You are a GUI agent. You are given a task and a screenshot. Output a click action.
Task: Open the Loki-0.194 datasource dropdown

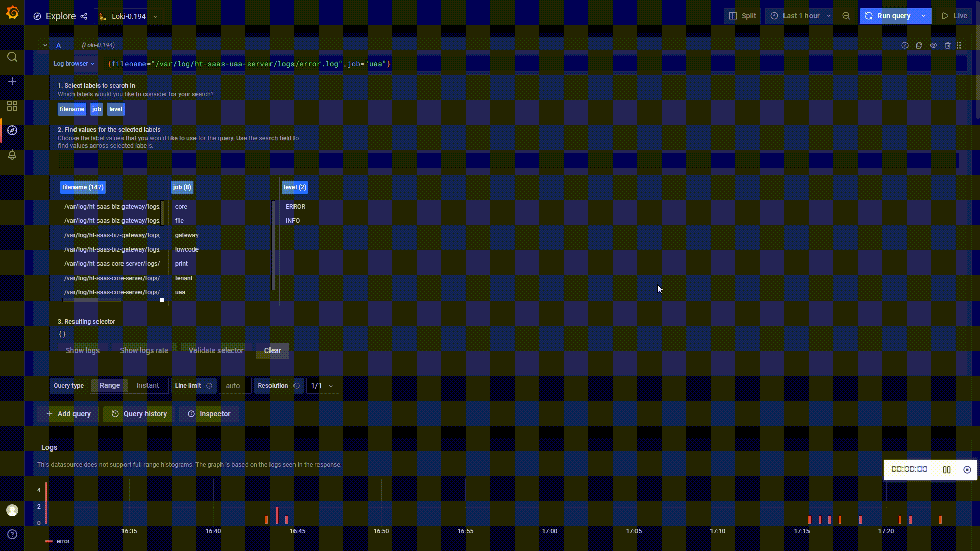pos(129,16)
